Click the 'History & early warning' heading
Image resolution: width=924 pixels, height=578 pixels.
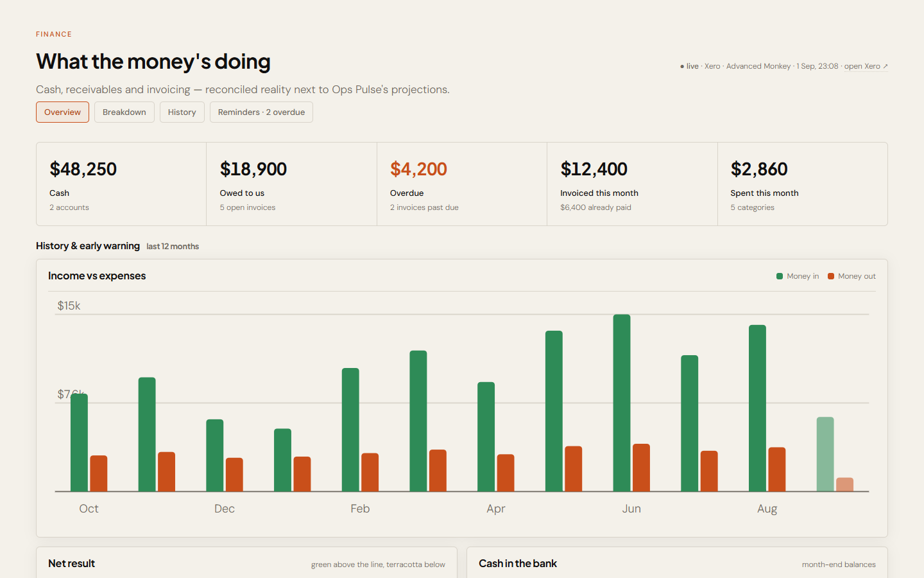coord(88,246)
